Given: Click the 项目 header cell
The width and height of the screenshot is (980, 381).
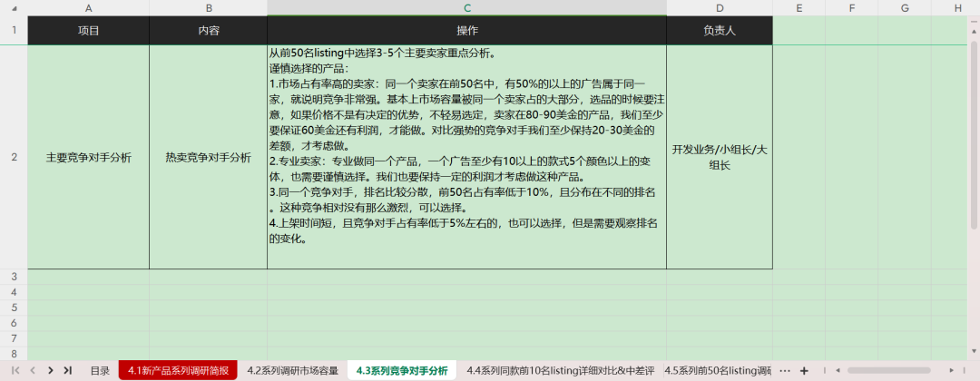Looking at the screenshot, I should pyautogui.click(x=88, y=31).
